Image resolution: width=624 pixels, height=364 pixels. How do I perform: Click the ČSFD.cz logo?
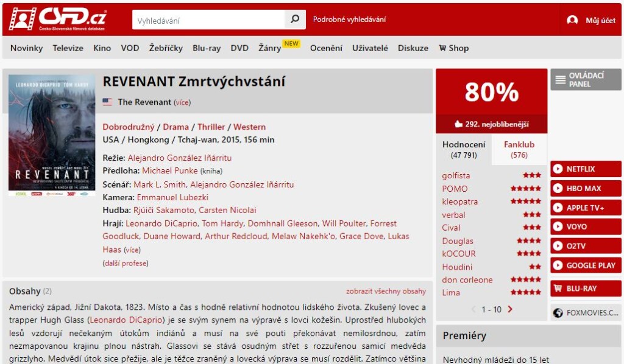[x=58, y=18]
